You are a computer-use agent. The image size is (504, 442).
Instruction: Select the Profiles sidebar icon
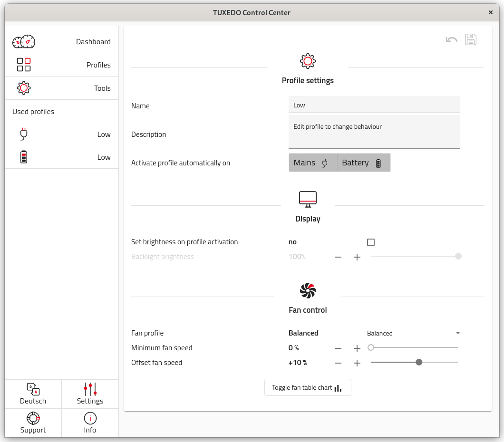pyautogui.click(x=23, y=65)
